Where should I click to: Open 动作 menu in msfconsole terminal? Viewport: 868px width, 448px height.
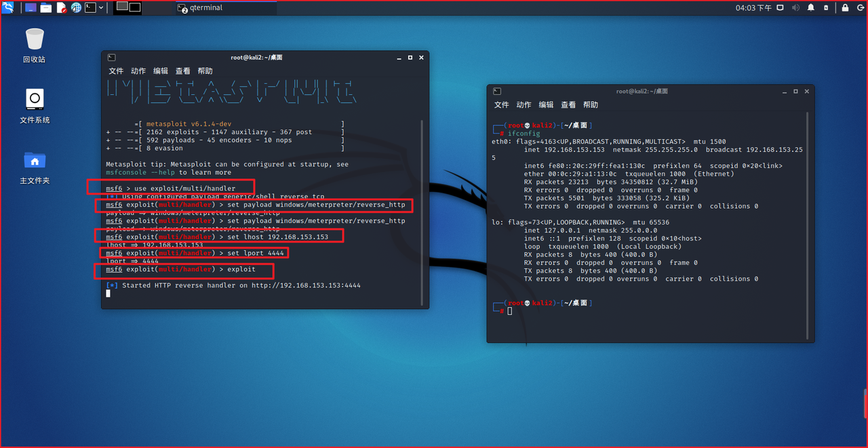point(138,71)
